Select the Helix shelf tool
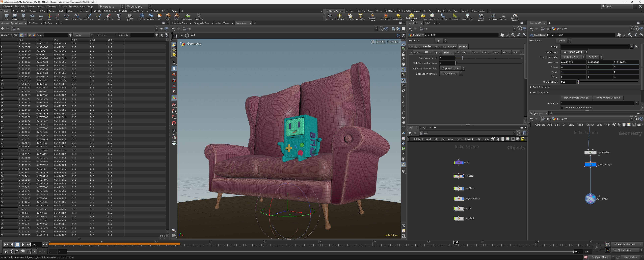Viewport: 644px width, 260px height. [x=176, y=17]
